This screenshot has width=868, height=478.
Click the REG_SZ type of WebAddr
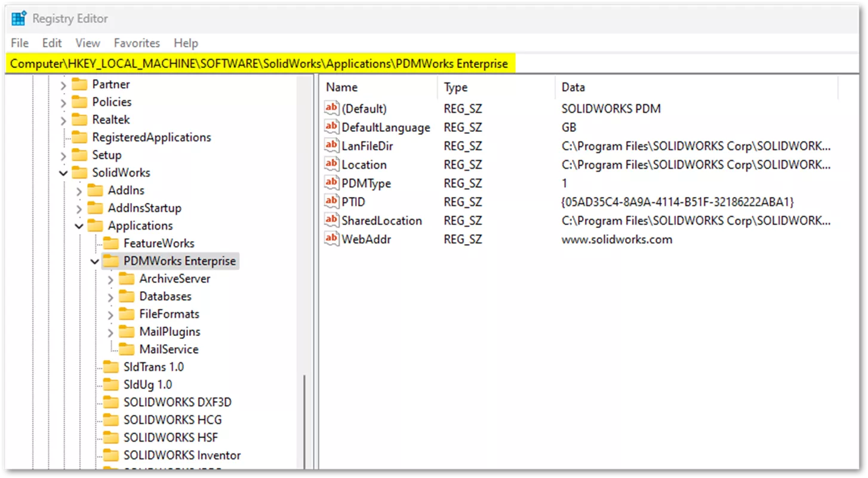pyautogui.click(x=463, y=239)
